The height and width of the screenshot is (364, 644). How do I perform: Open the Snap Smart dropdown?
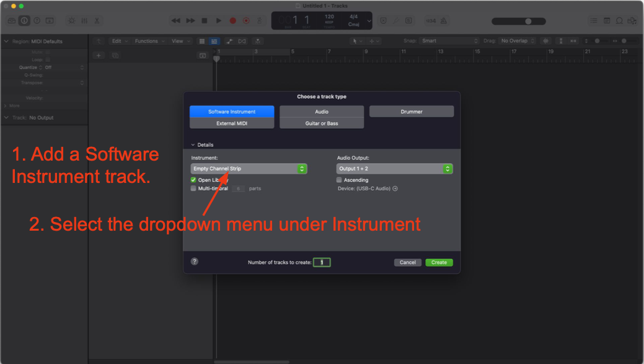pos(450,41)
